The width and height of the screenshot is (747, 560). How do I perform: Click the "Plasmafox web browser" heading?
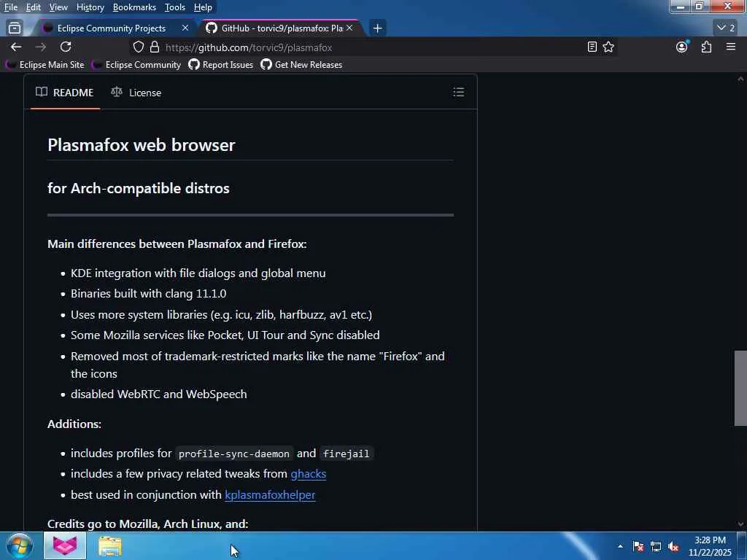click(x=142, y=145)
